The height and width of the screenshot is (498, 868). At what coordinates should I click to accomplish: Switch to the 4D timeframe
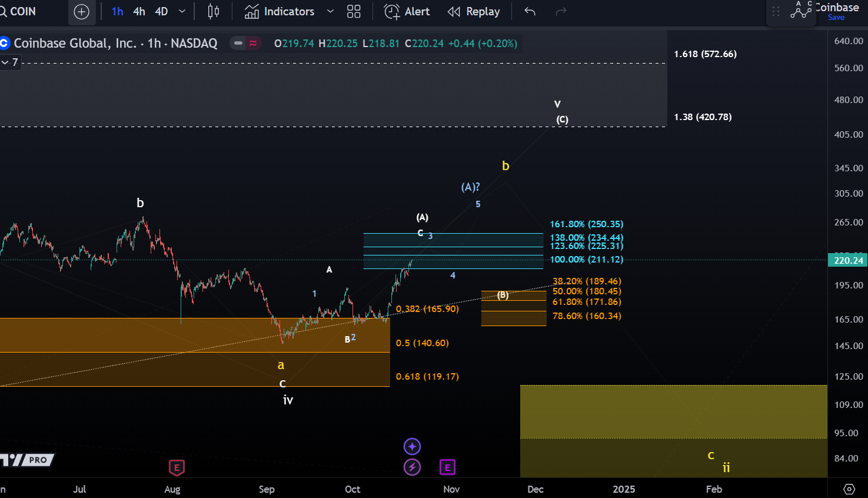click(x=161, y=12)
